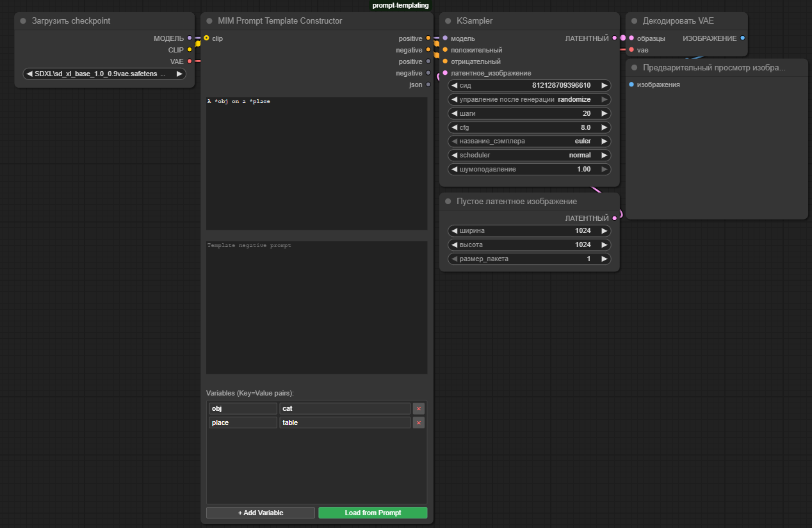Viewport: 812px width, 528px height.
Task: Click the размер_пакета value field
Action: tap(529, 259)
